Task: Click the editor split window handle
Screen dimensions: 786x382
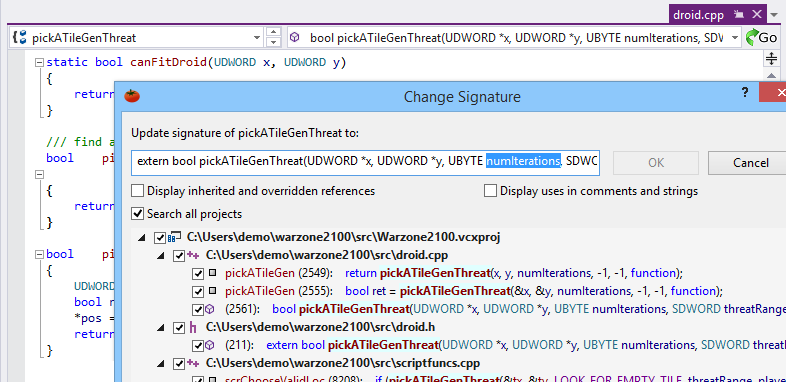Action: click(771, 60)
